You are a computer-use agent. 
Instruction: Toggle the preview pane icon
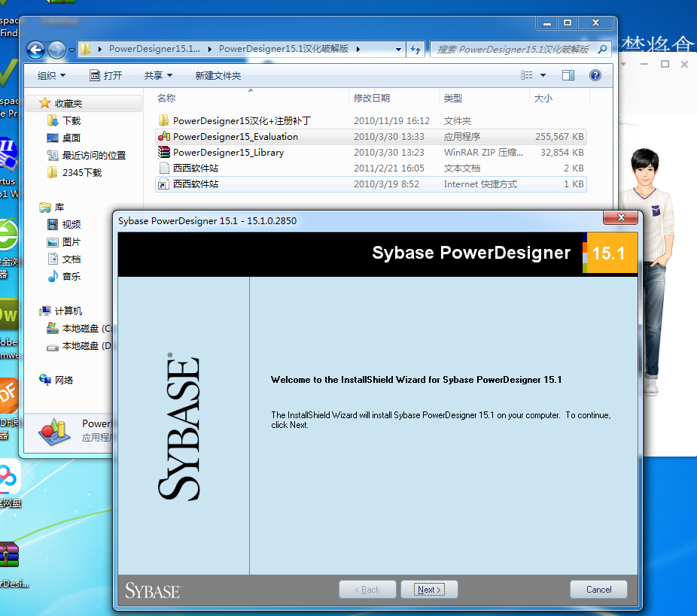point(568,75)
